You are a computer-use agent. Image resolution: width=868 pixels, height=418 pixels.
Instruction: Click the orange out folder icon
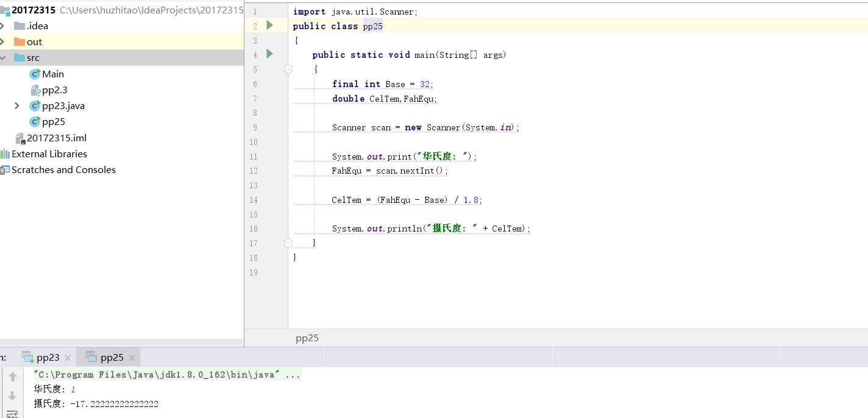[19, 41]
